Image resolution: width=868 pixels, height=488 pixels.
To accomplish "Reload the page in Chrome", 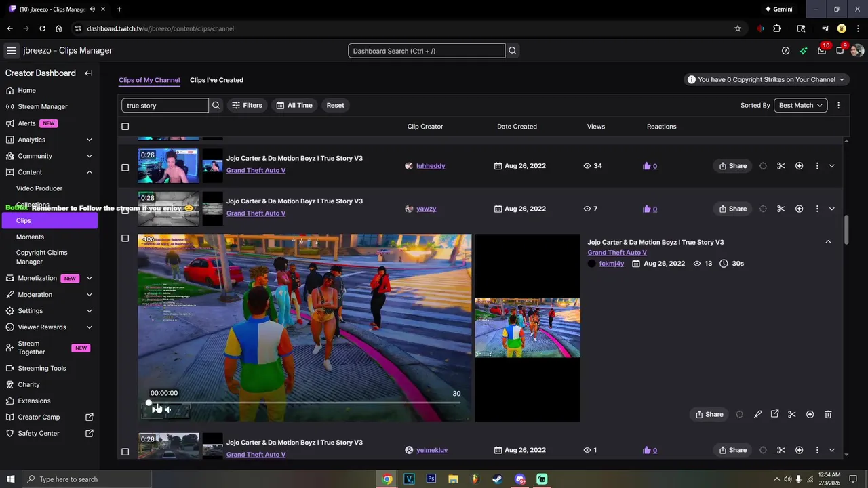I will tap(42, 28).
